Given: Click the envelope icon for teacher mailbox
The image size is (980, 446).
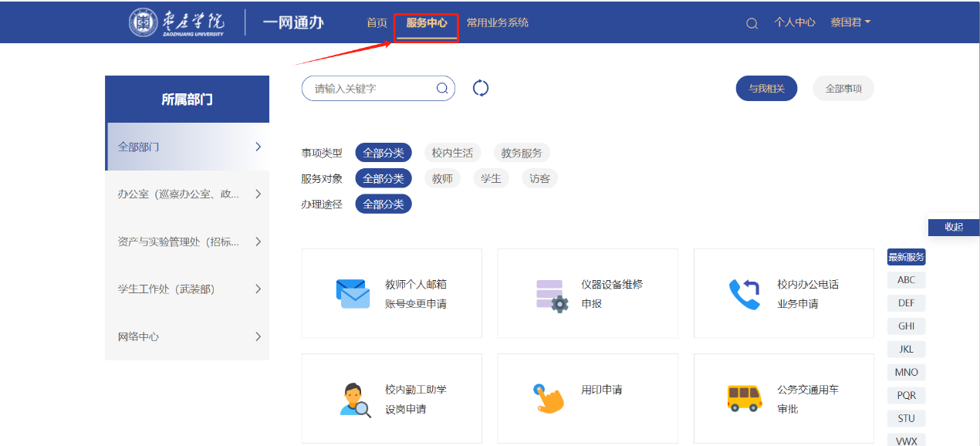Looking at the screenshot, I should (353, 294).
